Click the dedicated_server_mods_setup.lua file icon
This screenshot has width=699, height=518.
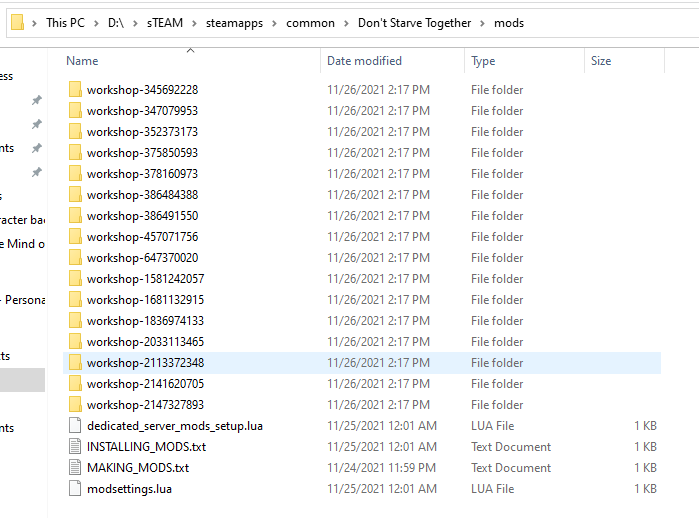pyautogui.click(x=75, y=426)
